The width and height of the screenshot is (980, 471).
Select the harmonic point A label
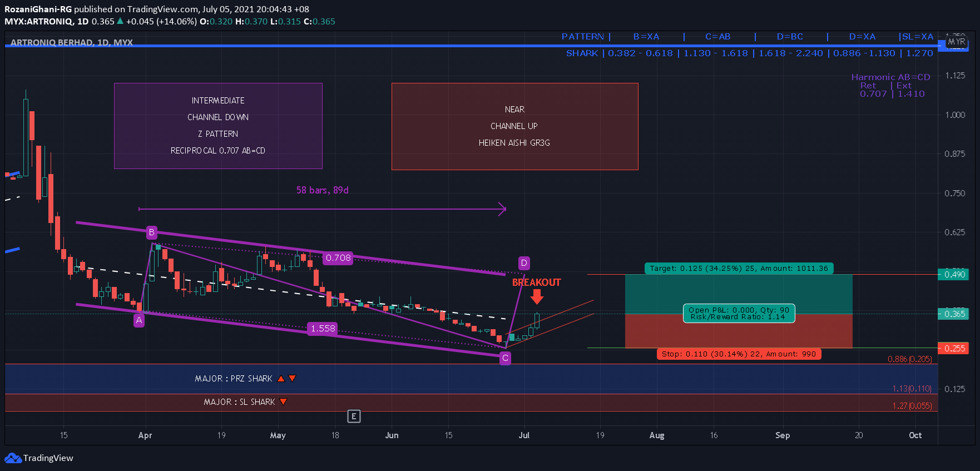point(139,320)
